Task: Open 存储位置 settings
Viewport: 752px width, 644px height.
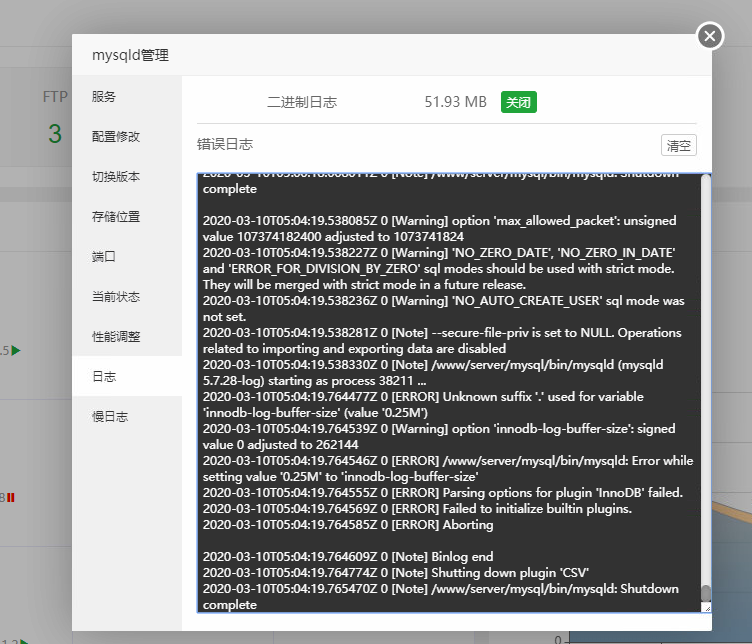Action: [116, 216]
